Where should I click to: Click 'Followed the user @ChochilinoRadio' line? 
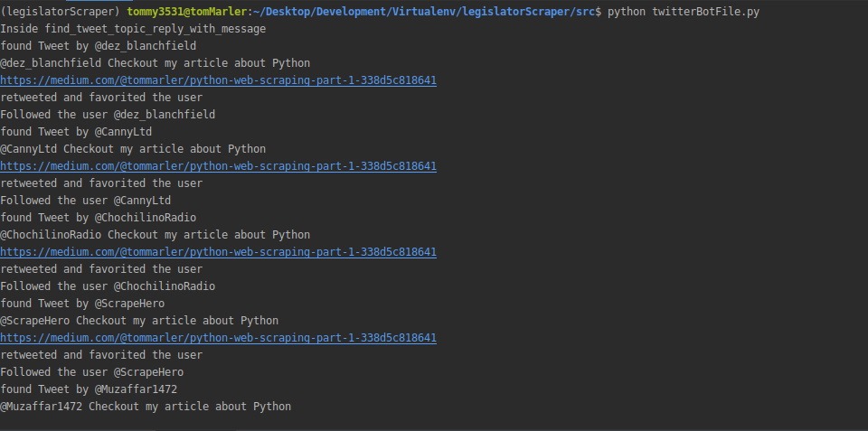tap(108, 286)
